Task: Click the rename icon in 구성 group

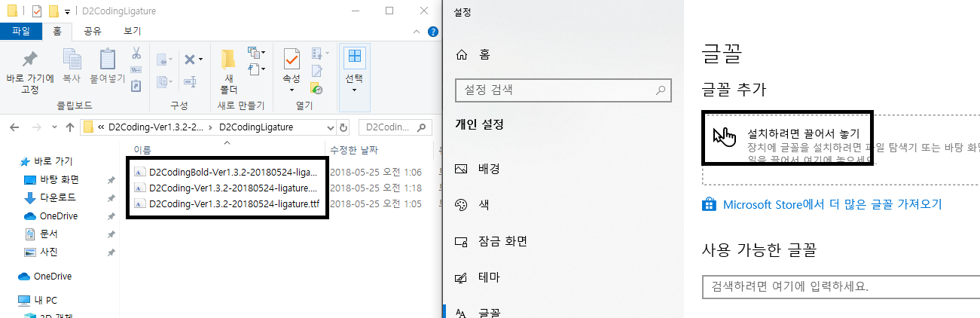Action: click(x=190, y=81)
